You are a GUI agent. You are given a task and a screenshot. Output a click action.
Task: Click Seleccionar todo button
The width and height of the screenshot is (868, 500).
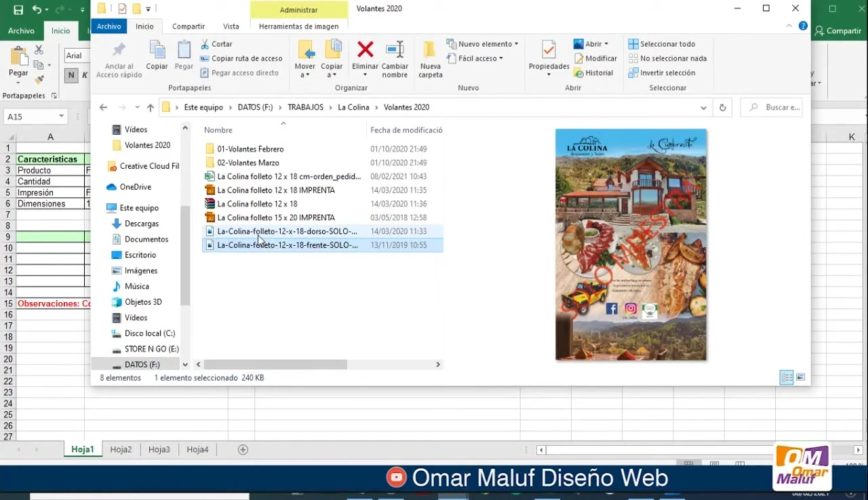[x=667, y=44]
